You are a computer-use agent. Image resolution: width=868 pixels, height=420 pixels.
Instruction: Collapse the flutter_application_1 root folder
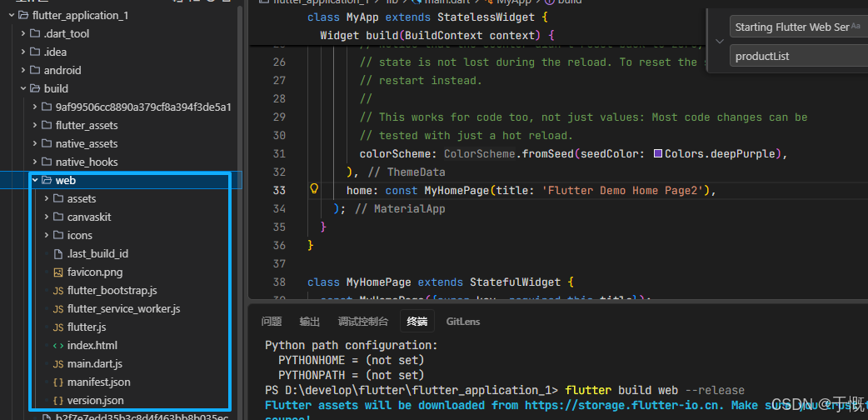click(11, 16)
